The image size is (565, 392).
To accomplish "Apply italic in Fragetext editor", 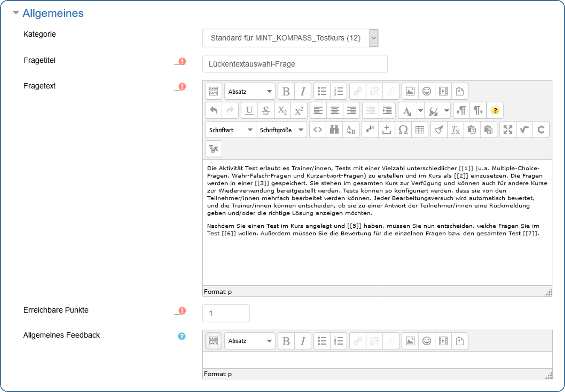I will coord(303,91).
